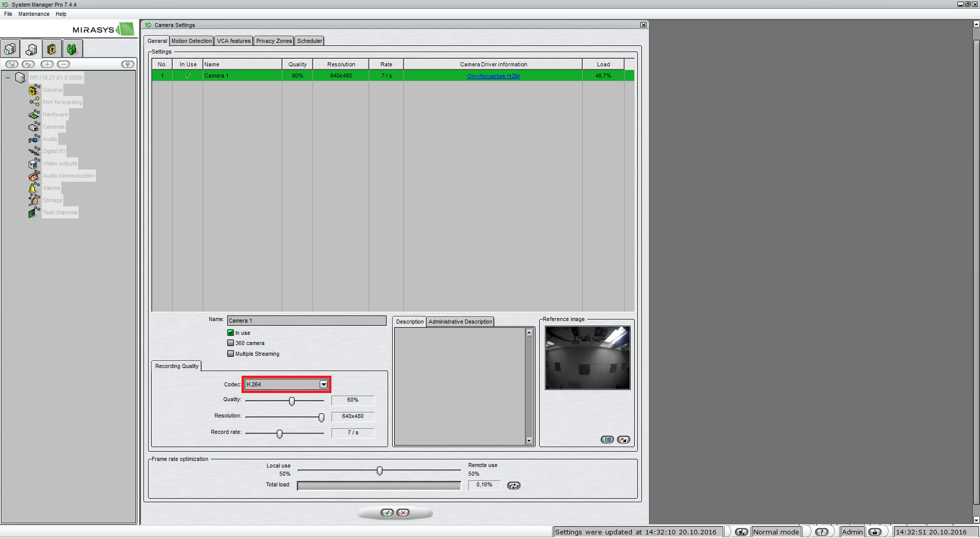
Task: Click the red X cancel button
Action: tap(403, 512)
